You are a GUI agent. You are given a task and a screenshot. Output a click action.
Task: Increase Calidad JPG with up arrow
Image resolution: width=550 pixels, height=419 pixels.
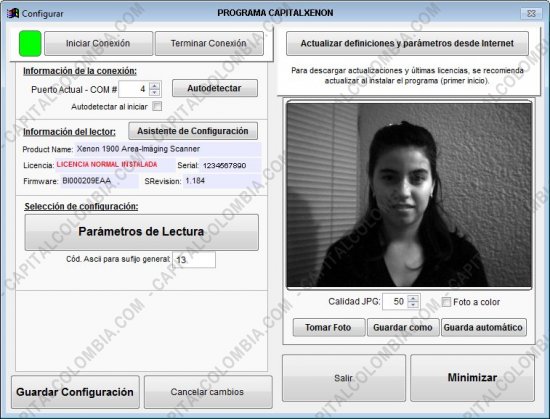[x=413, y=298]
